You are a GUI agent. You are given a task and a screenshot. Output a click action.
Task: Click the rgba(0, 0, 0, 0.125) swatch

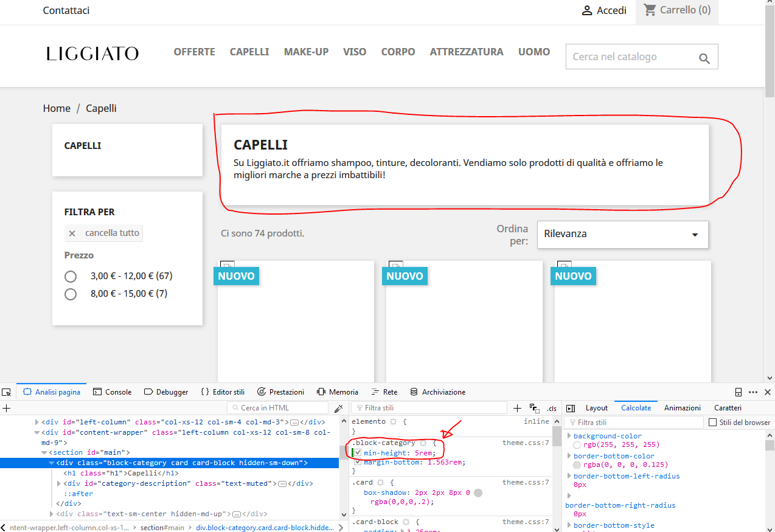coord(577,465)
